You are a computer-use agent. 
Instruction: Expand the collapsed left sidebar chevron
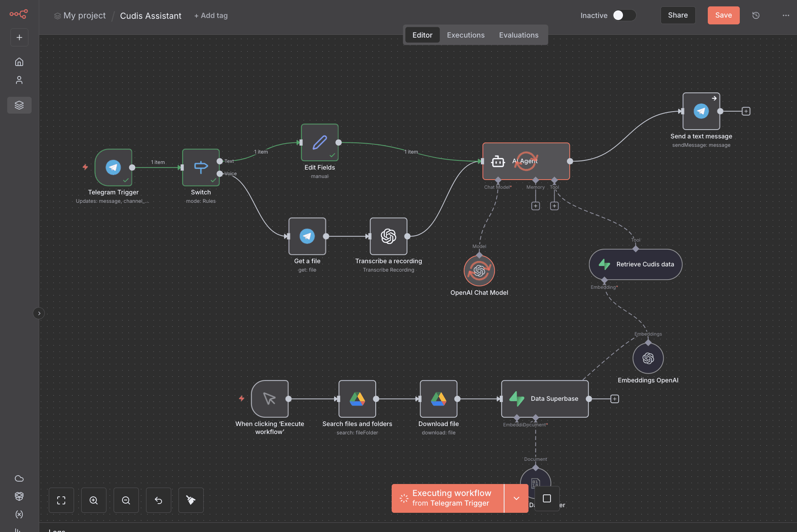pyautogui.click(x=39, y=313)
